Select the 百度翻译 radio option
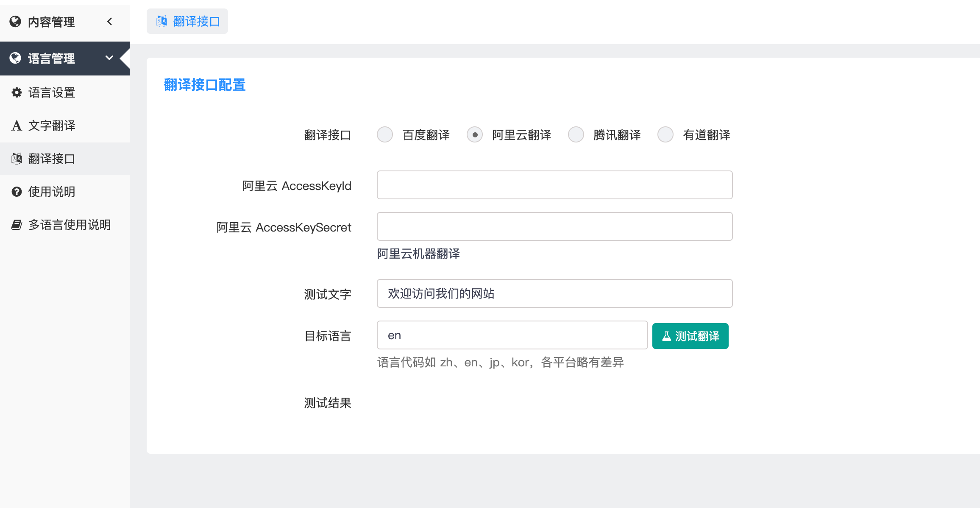980x508 pixels. click(x=385, y=135)
